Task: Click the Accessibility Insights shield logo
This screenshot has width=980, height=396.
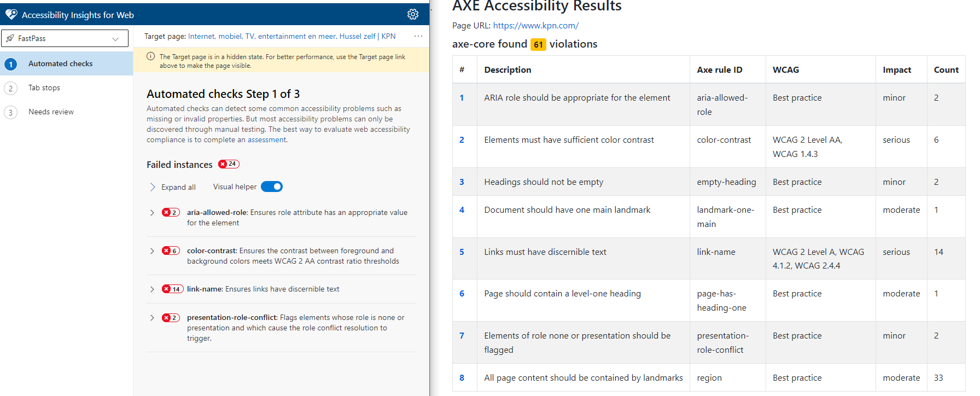Action: tap(11, 14)
